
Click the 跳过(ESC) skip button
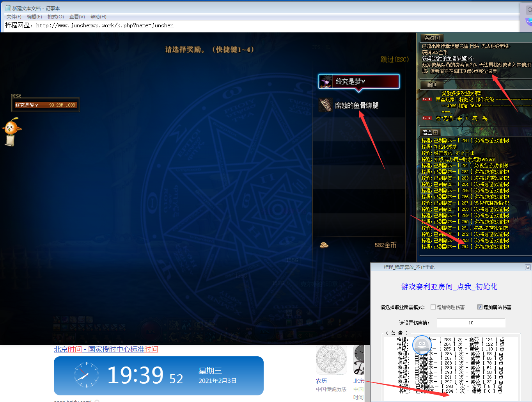[x=395, y=59]
